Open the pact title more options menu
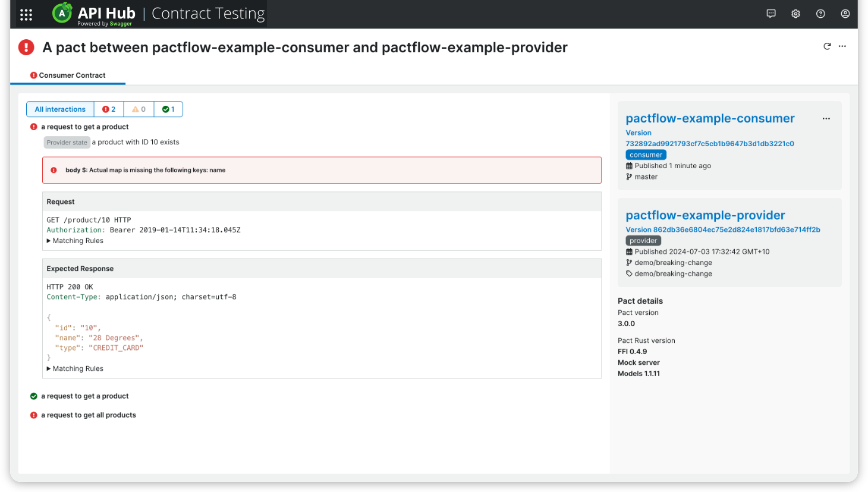The height and width of the screenshot is (492, 868). click(842, 46)
